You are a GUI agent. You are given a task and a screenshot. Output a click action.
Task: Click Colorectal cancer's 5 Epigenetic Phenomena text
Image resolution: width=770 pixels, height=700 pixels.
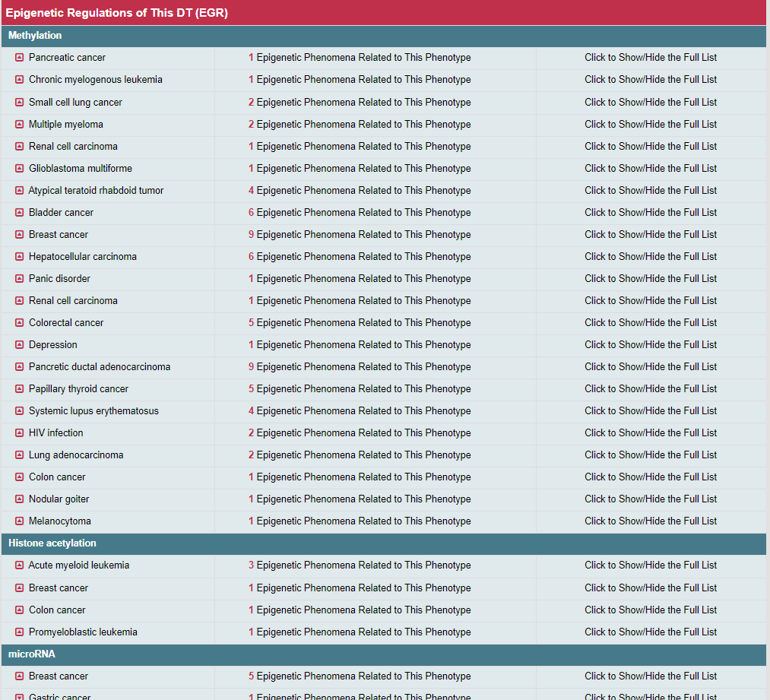tap(360, 322)
